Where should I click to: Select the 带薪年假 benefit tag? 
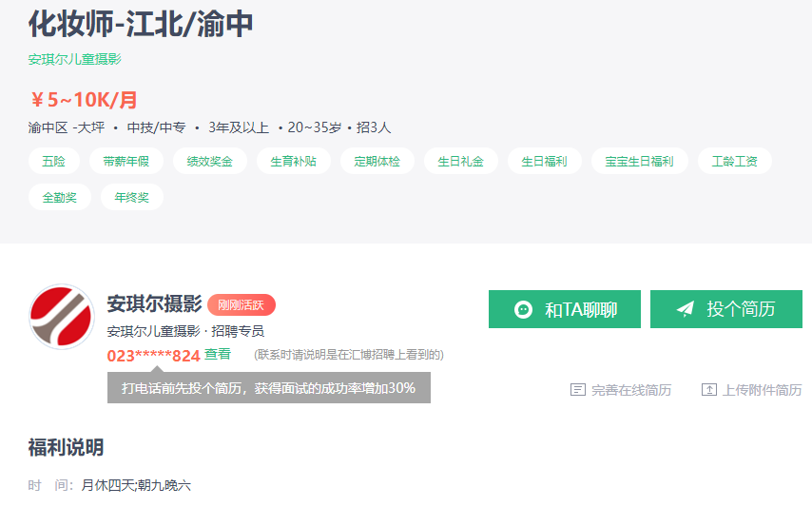[126, 161]
